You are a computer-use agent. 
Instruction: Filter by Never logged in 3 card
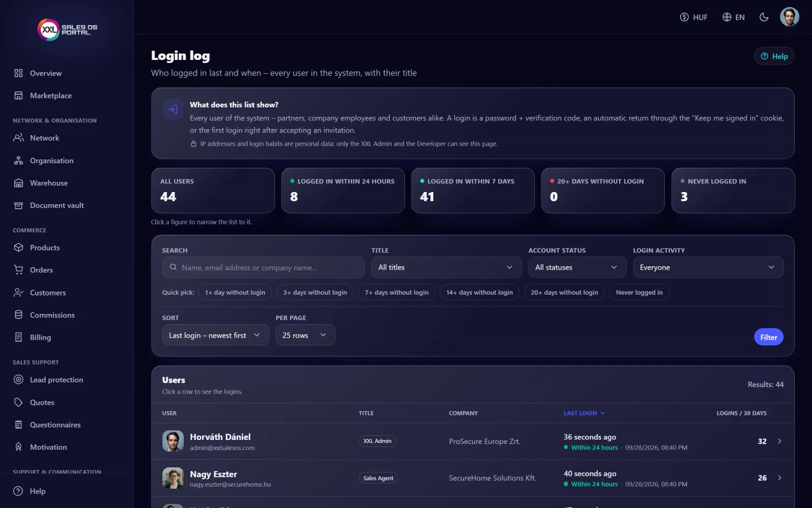(733, 190)
